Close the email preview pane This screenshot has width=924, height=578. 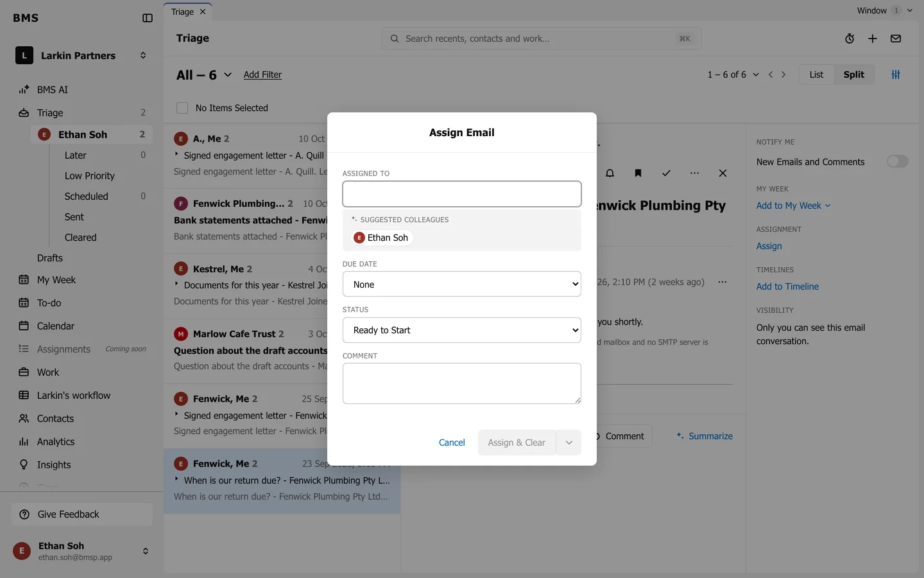pyautogui.click(x=723, y=173)
